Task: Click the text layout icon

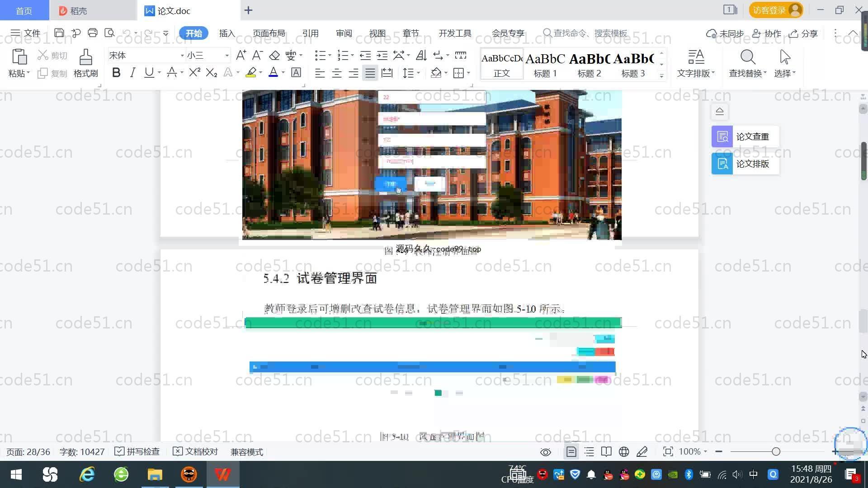Action: coord(696,57)
